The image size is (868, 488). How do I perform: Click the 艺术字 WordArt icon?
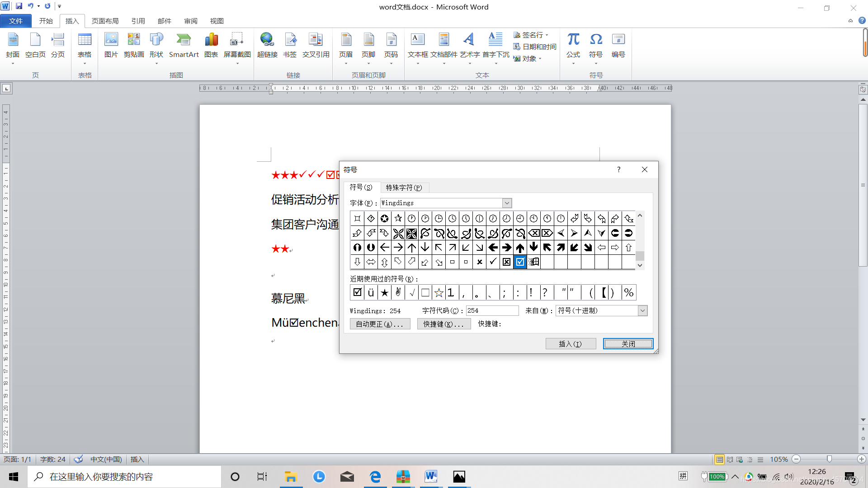470,45
